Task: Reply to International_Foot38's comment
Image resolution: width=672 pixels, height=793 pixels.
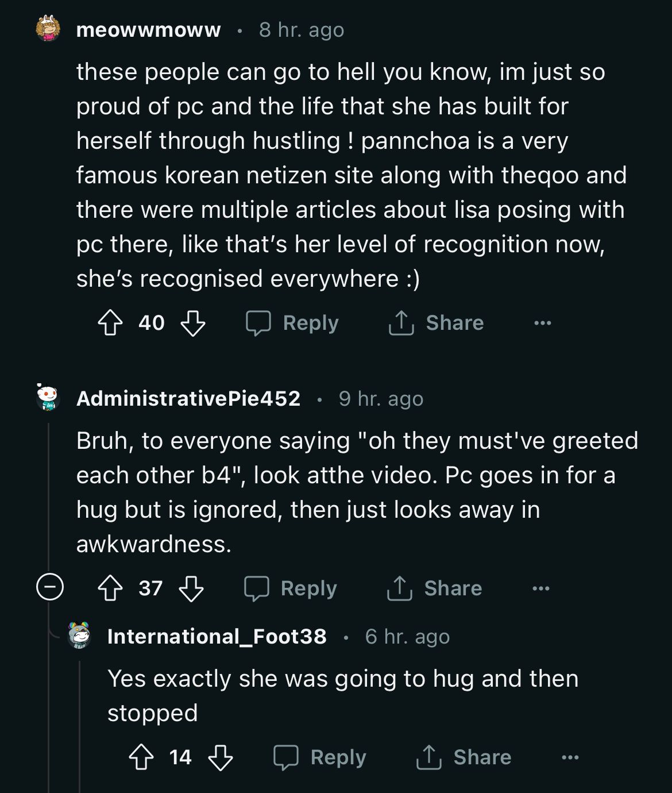Action: [320, 757]
